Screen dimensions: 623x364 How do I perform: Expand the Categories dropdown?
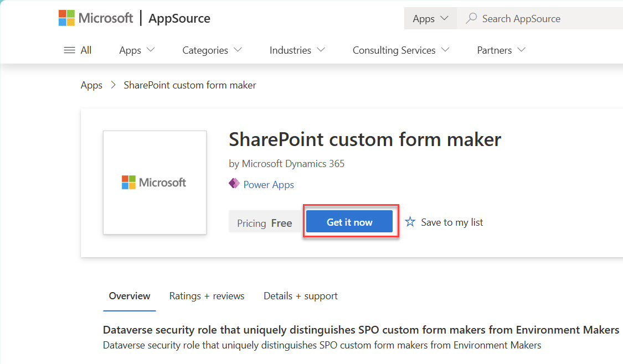[x=212, y=50]
